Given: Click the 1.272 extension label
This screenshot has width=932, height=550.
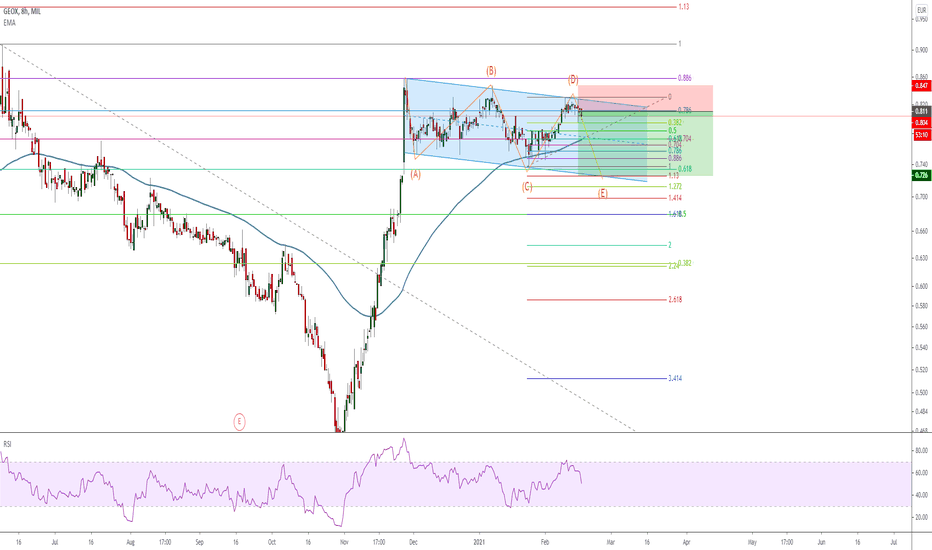Looking at the screenshot, I should click(x=675, y=187).
